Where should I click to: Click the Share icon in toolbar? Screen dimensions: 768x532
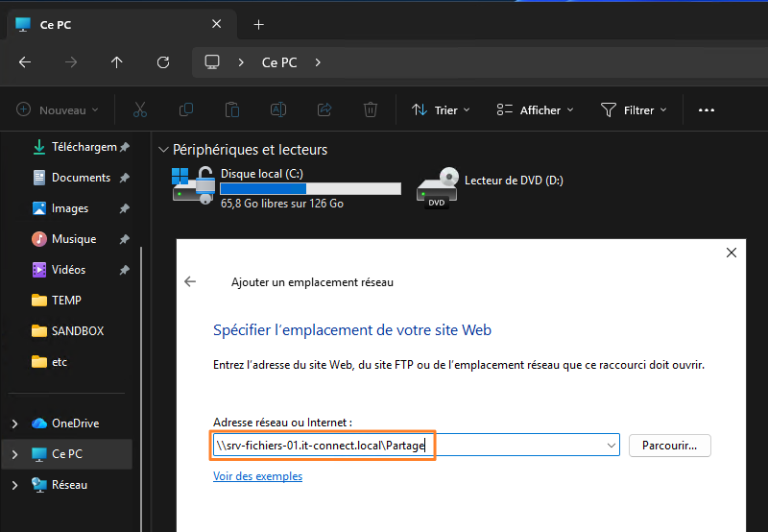coord(324,110)
